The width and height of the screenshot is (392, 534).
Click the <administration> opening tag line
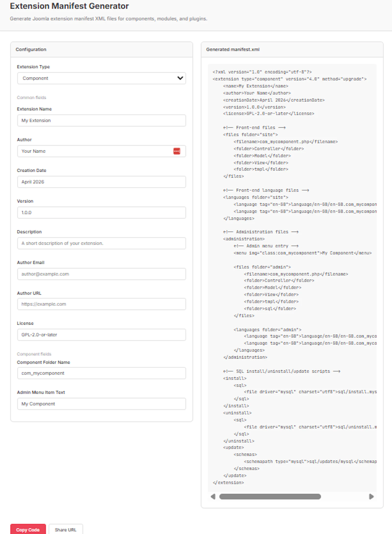[x=244, y=239]
